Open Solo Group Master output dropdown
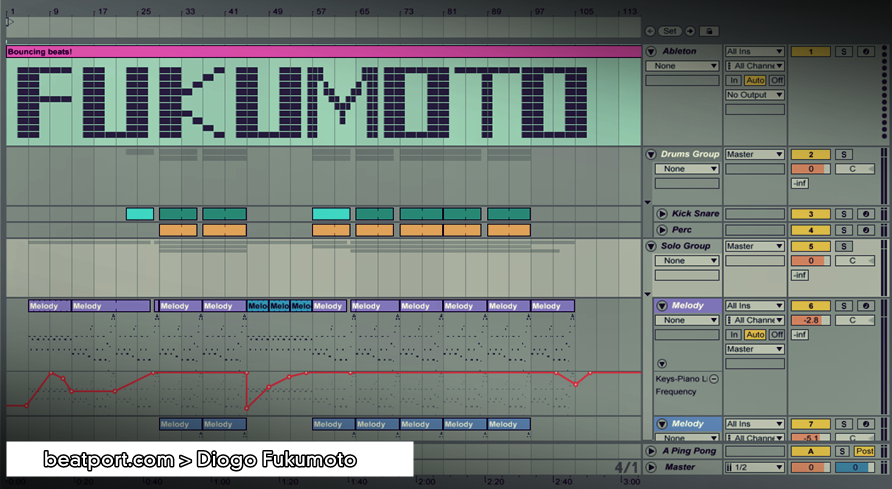The width and height of the screenshot is (892, 489). tap(755, 246)
